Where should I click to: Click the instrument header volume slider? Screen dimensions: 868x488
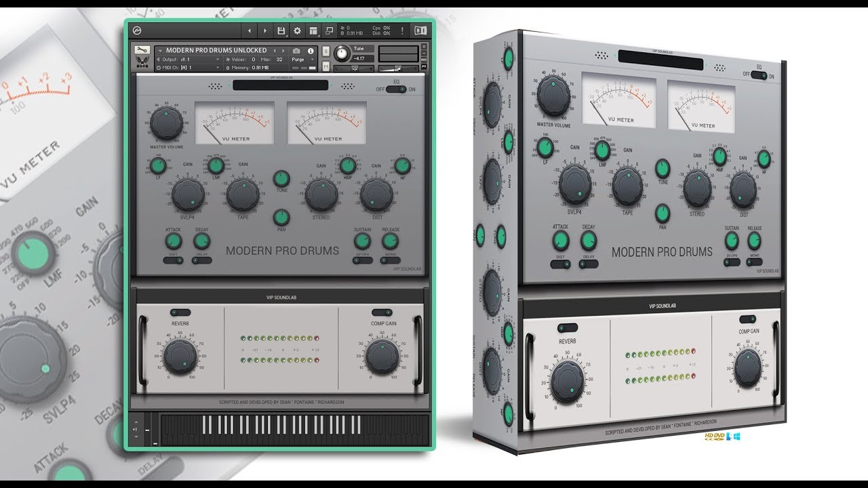398,68
